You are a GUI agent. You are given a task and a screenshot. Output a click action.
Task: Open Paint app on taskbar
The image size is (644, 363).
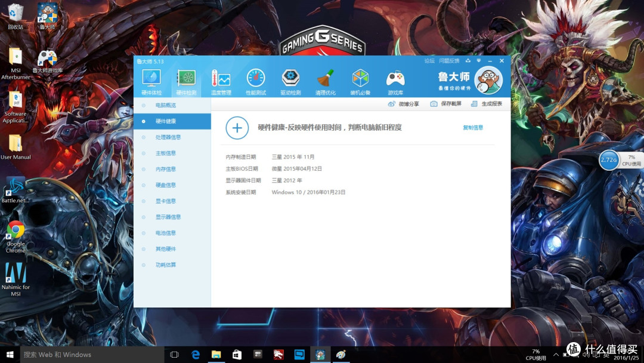click(x=341, y=355)
